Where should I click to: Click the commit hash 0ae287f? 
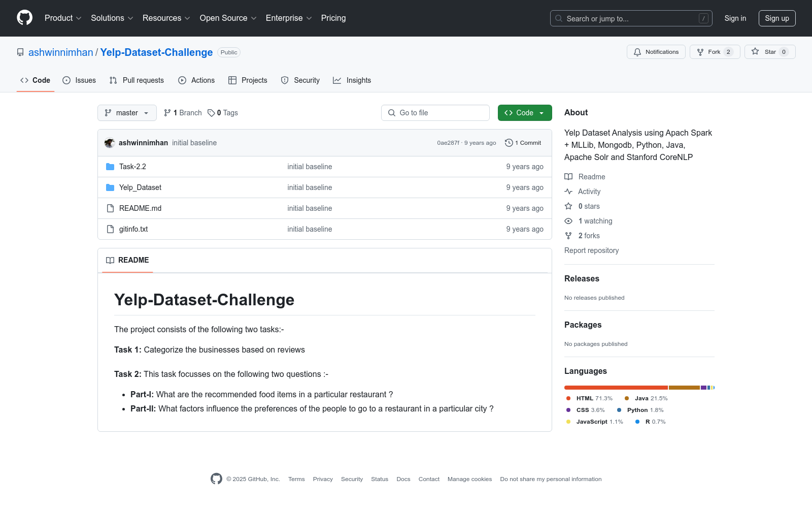tap(448, 143)
